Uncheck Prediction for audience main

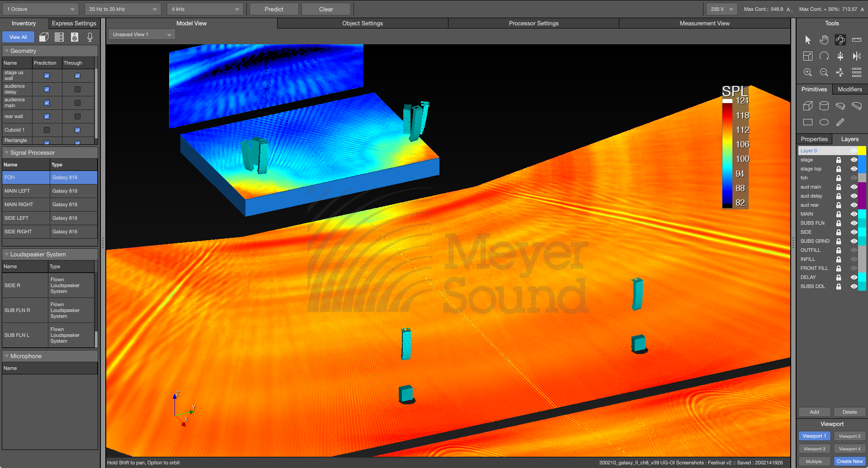click(47, 103)
